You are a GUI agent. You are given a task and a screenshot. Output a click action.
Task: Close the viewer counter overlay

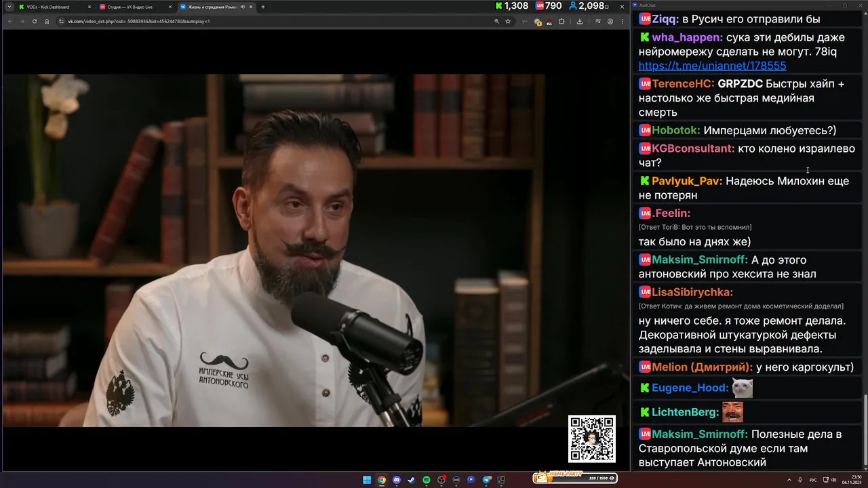[x=622, y=6]
